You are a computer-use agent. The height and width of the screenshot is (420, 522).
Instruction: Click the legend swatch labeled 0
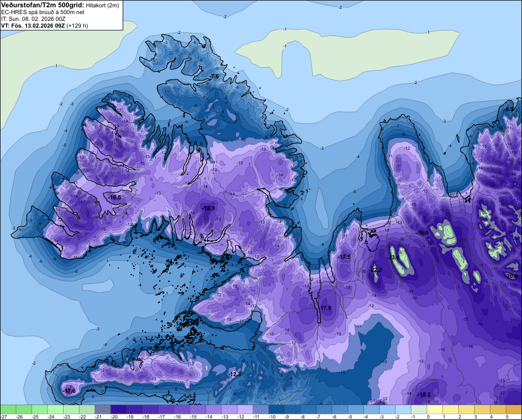tap(434, 410)
